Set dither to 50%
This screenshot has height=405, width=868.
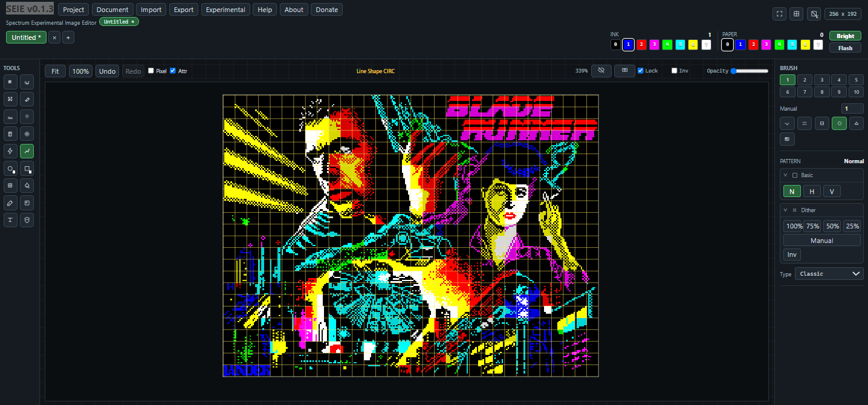pos(832,226)
